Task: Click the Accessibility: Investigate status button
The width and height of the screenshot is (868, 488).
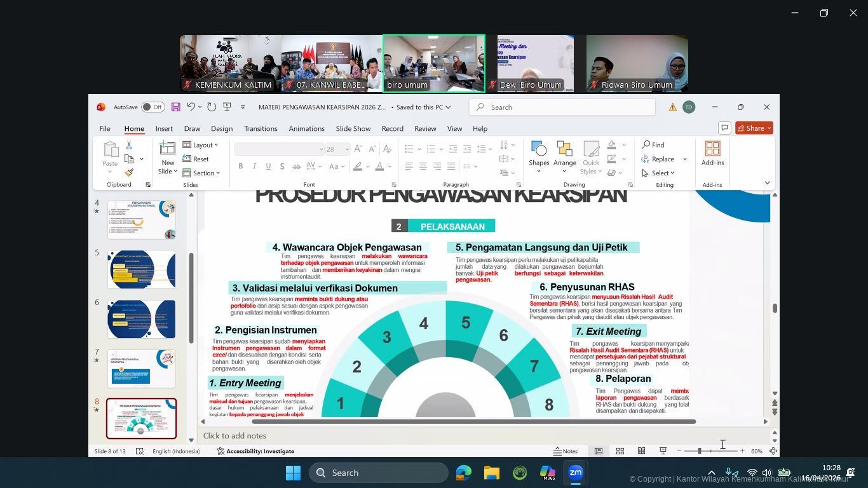Action: [255, 451]
